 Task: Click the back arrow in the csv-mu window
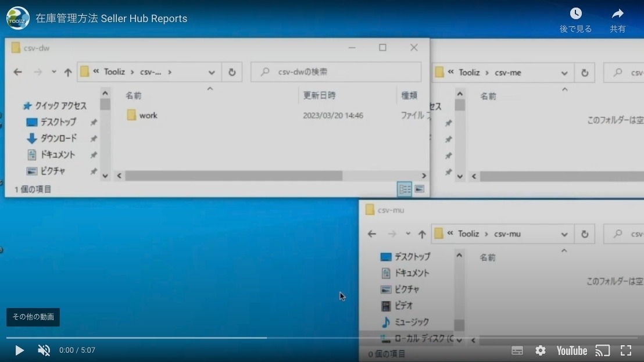point(371,234)
